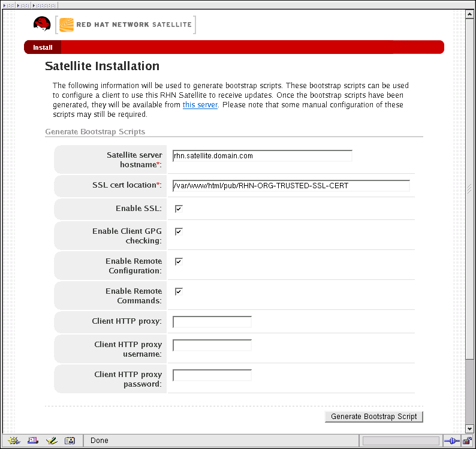Screen dimensions: 476x449
Task: Open the Mail component icon in status bar
Action: click(33, 440)
